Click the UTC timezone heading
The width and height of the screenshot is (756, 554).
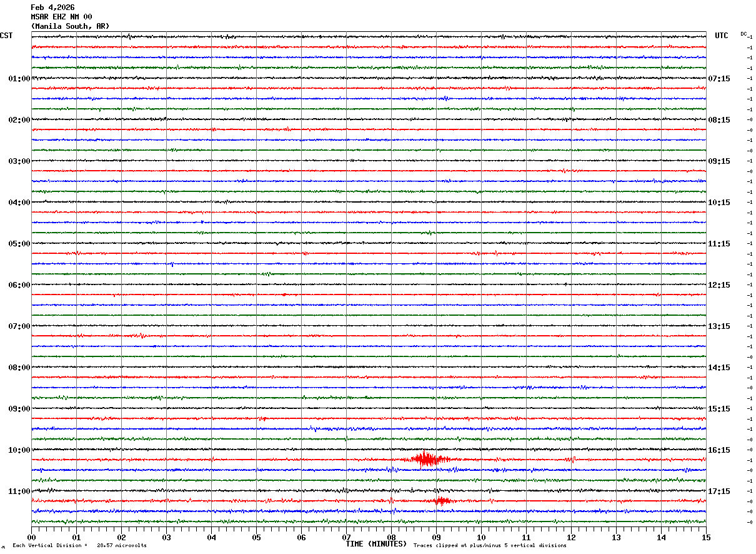pos(722,36)
